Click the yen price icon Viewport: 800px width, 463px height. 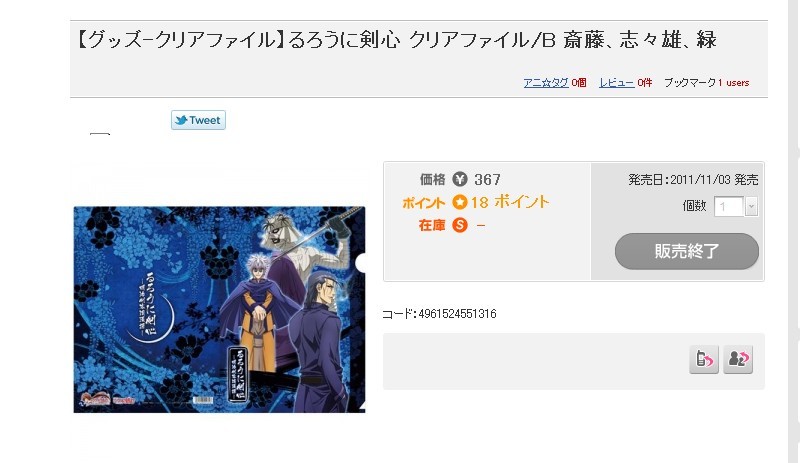(x=460, y=179)
